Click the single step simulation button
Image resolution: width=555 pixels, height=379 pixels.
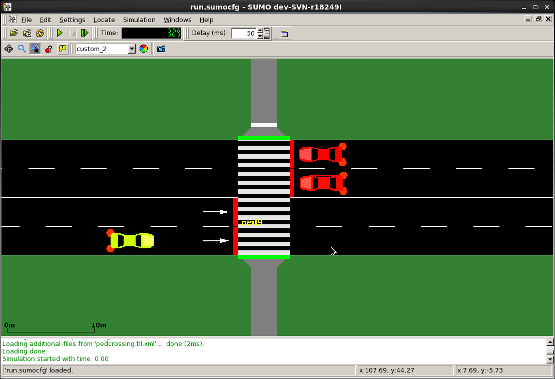click(85, 33)
